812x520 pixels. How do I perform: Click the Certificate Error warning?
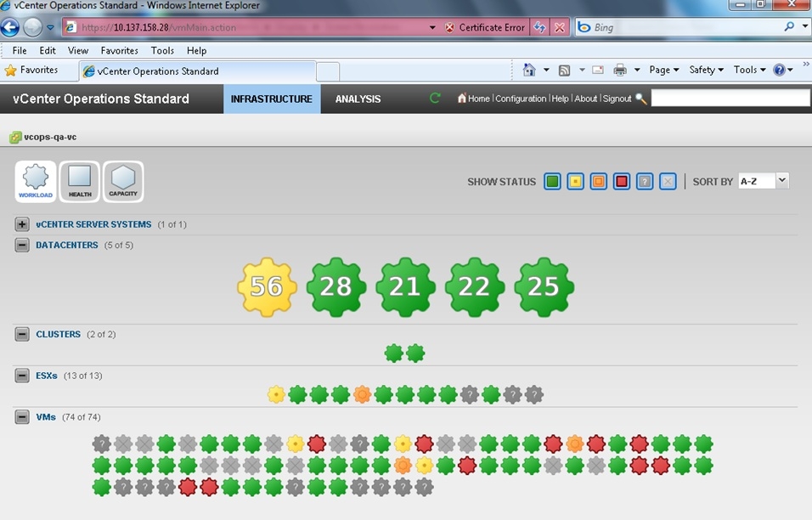(485, 27)
